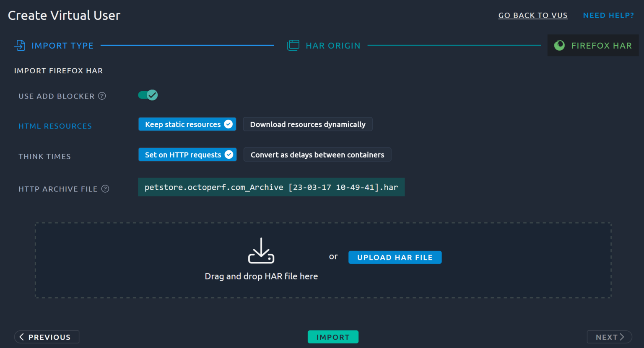The image size is (644, 348).
Task: Choose Convert as delays between containers
Action: [317, 155]
